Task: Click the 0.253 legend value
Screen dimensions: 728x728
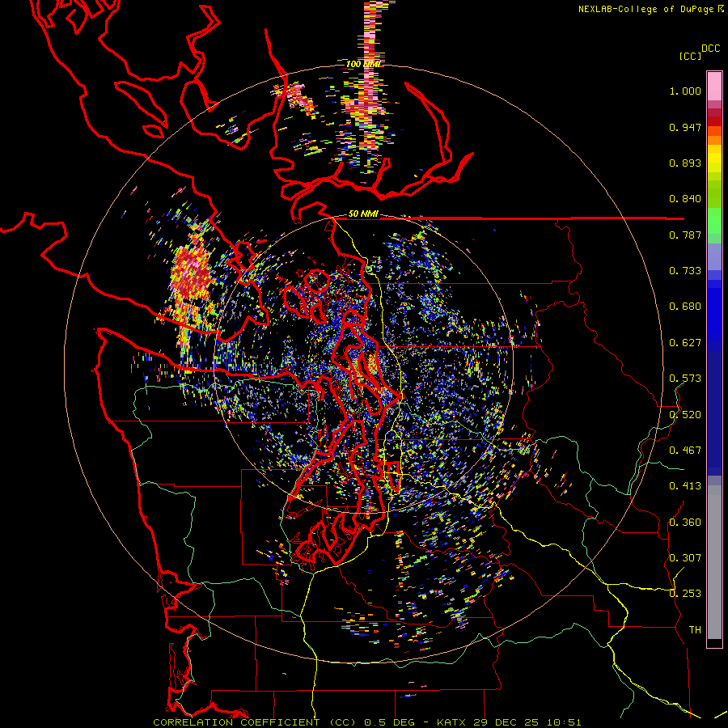Action: [x=685, y=594]
